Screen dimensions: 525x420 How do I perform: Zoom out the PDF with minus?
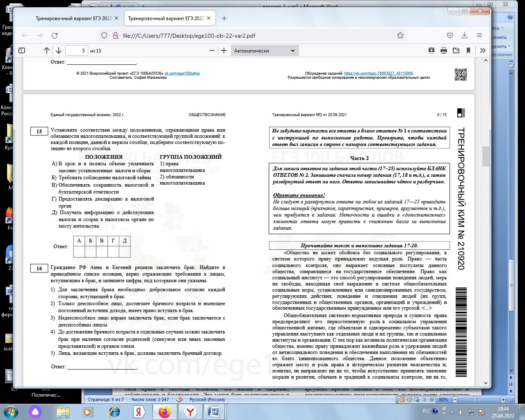pyautogui.click(x=212, y=50)
